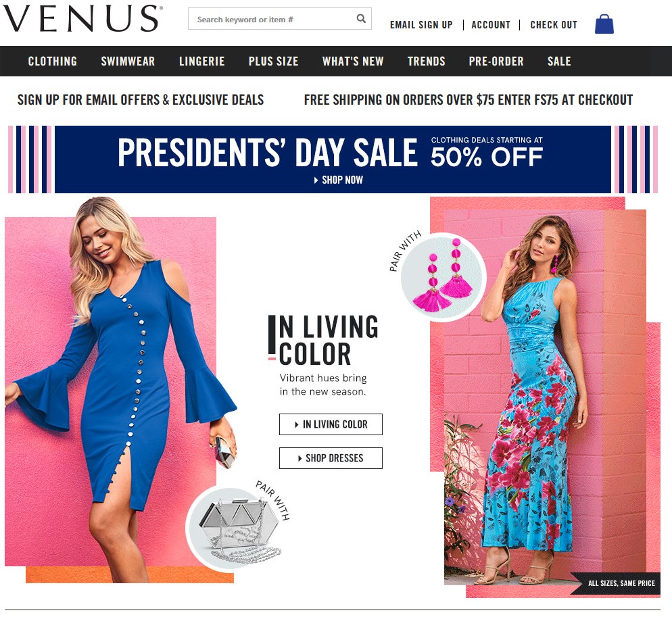Image resolution: width=672 pixels, height=619 pixels.
Task: Click the search magnifier icon
Action: click(361, 19)
